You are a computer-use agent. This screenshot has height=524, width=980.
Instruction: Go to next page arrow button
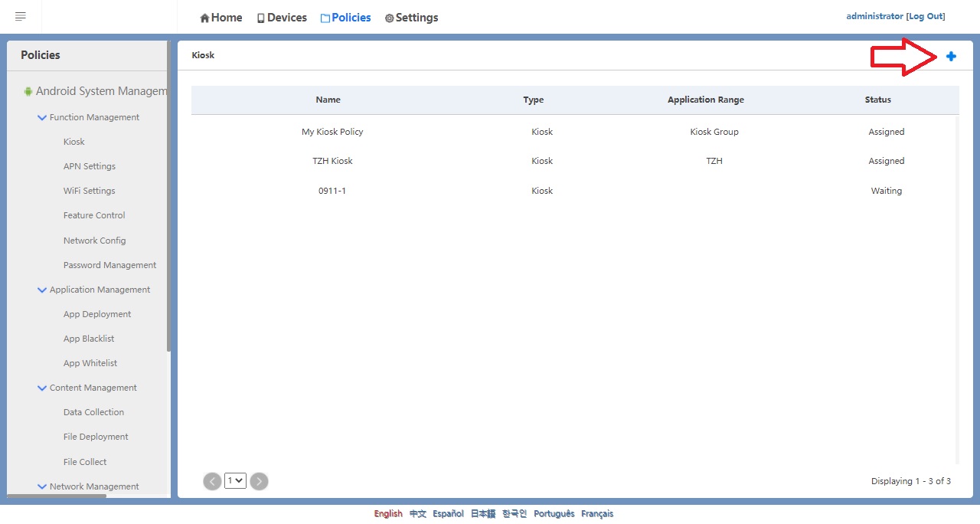260,481
